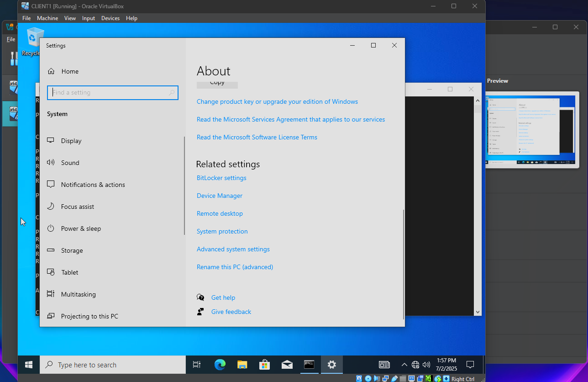Open Mail app from taskbar
588x382 pixels.
287,365
